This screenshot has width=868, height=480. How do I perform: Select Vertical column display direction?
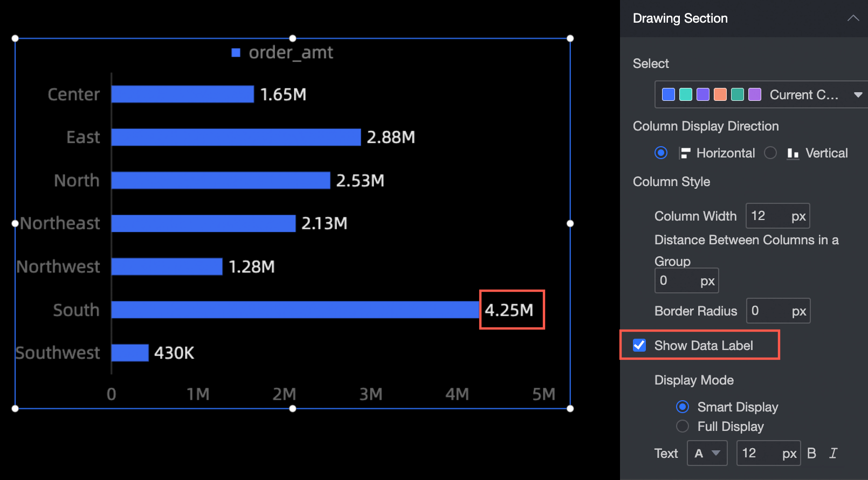(x=770, y=153)
